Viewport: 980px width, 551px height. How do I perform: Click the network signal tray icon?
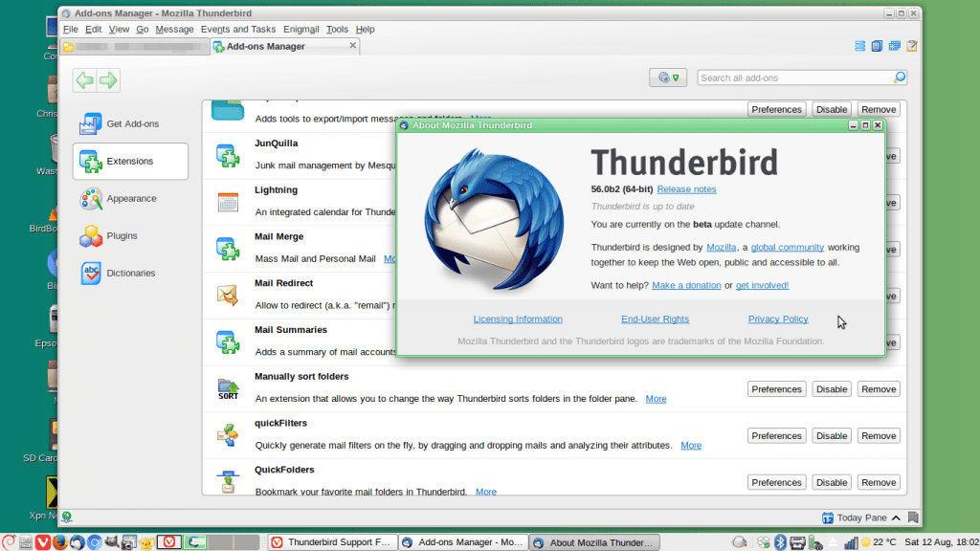click(851, 542)
